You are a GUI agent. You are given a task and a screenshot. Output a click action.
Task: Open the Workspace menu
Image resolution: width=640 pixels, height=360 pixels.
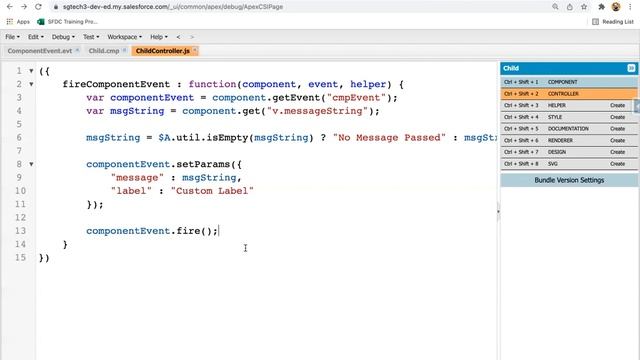click(124, 37)
